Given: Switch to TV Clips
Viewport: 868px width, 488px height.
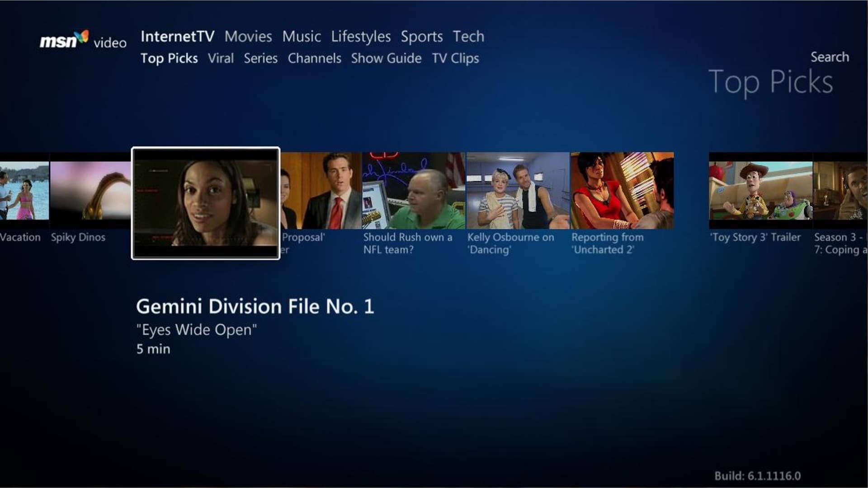Looking at the screenshot, I should (455, 58).
